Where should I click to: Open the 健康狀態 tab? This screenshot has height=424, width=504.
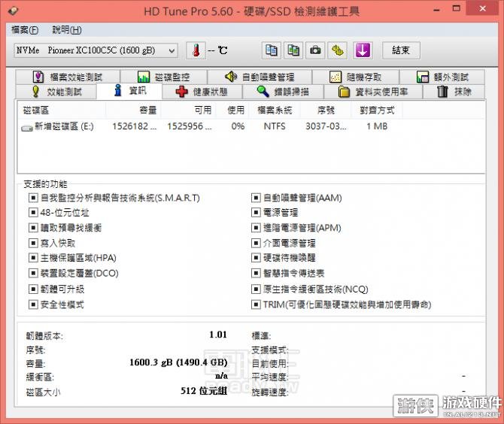pyautogui.click(x=202, y=92)
